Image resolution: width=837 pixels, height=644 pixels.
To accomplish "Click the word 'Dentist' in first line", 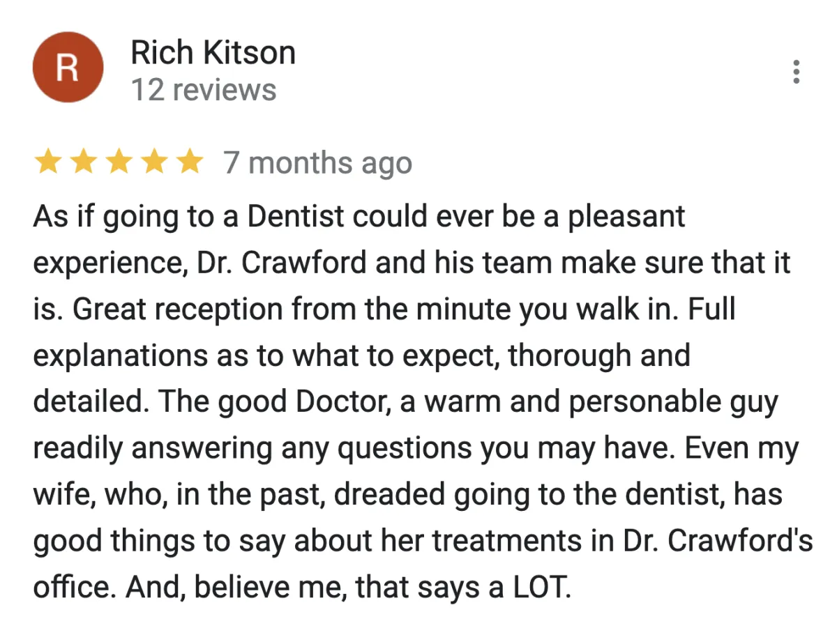I will 296,217.
